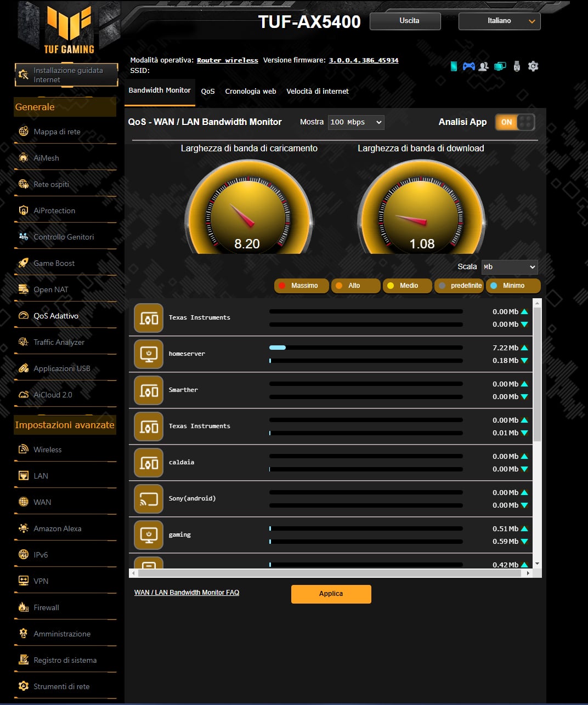Open the Velocità di internet tab

pyautogui.click(x=318, y=92)
